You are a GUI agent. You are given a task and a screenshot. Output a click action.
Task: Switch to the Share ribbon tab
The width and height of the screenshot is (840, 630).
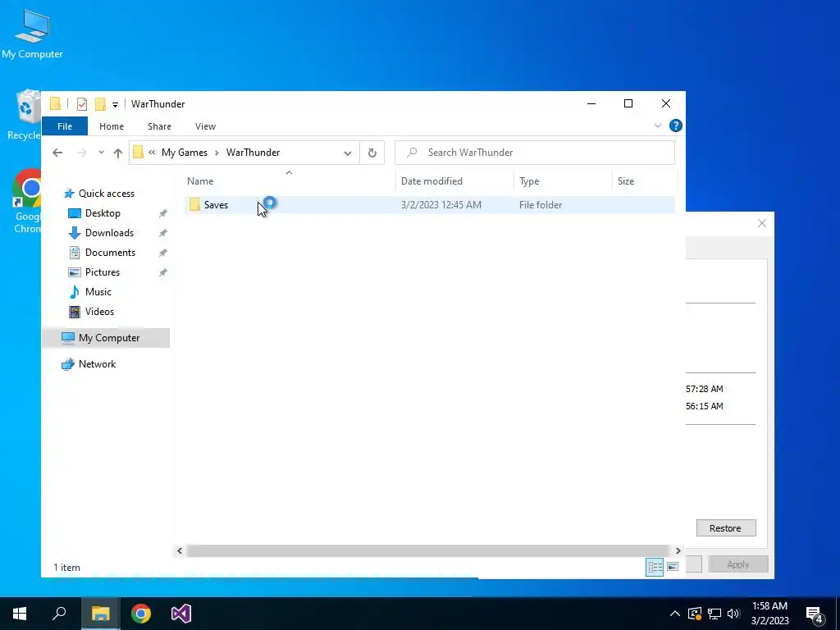[x=159, y=126]
